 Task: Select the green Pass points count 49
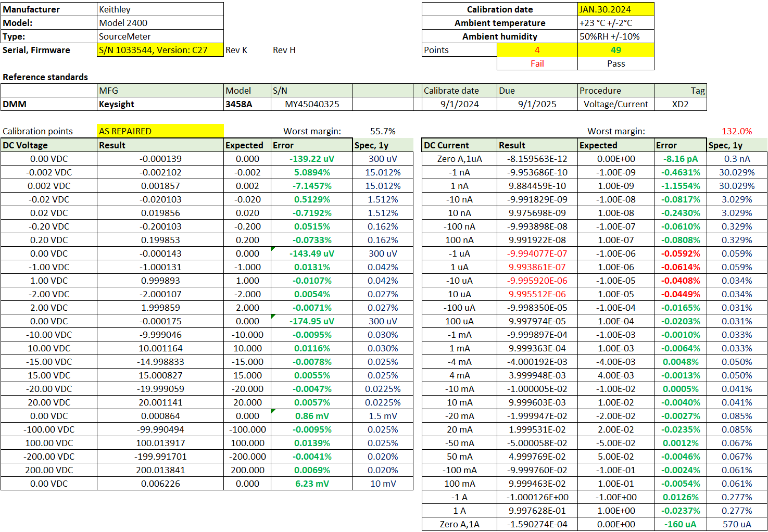pos(615,50)
